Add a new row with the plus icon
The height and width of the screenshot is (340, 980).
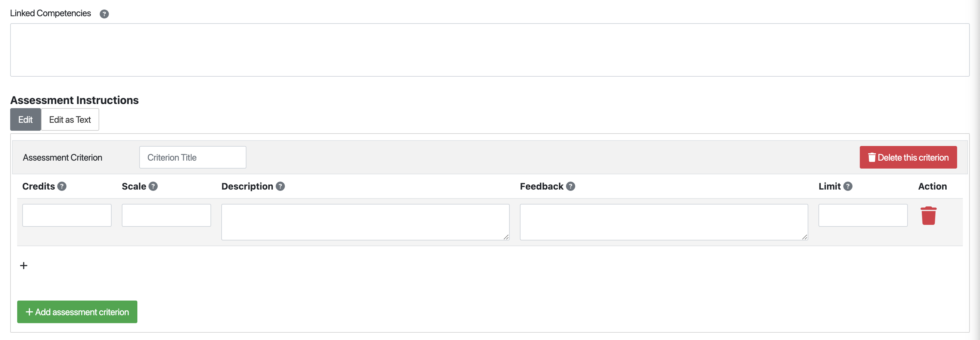tap(24, 265)
